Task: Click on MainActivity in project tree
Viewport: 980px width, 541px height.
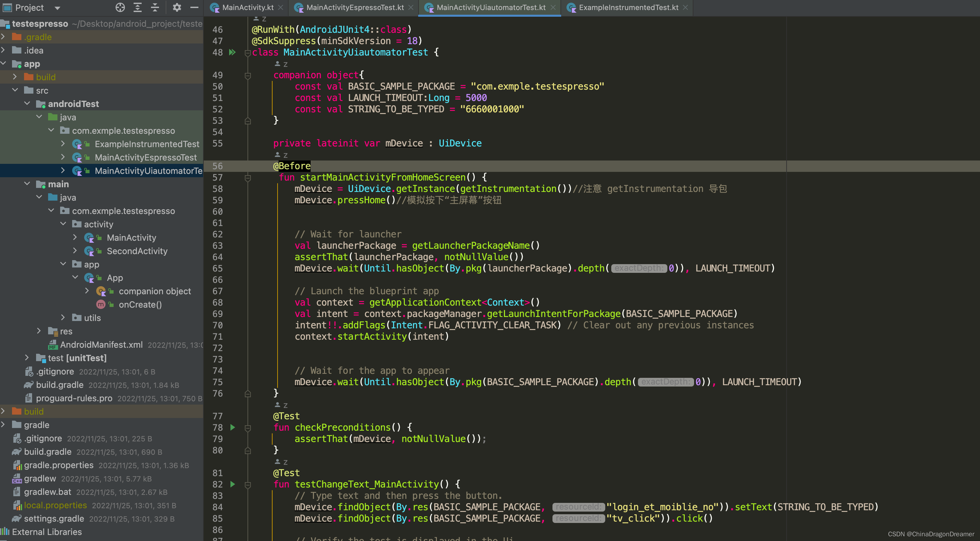Action: click(130, 237)
